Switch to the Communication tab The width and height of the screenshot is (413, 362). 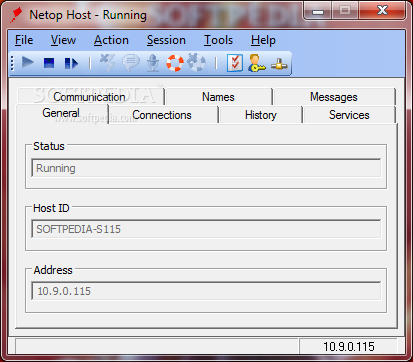click(90, 97)
